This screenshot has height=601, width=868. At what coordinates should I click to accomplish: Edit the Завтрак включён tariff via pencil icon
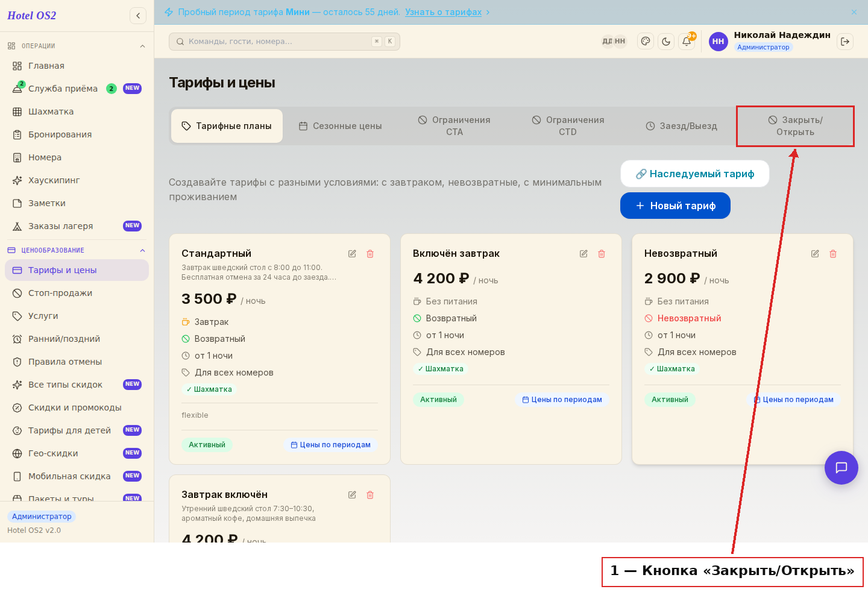tap(352, 495)
